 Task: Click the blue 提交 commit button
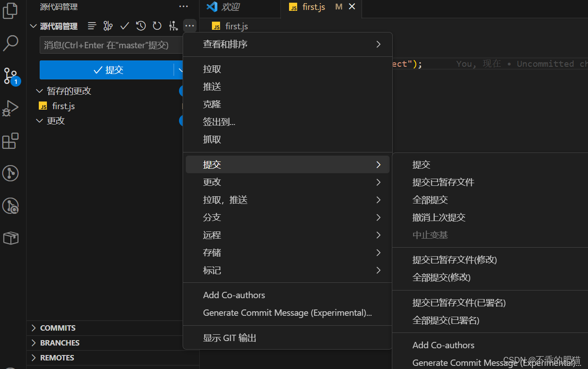[x=107, y=70]
